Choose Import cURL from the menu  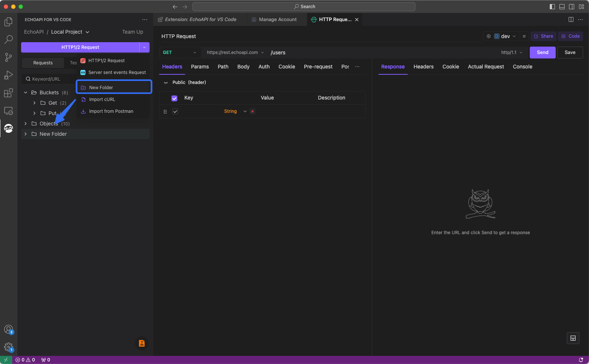(113, 100)
